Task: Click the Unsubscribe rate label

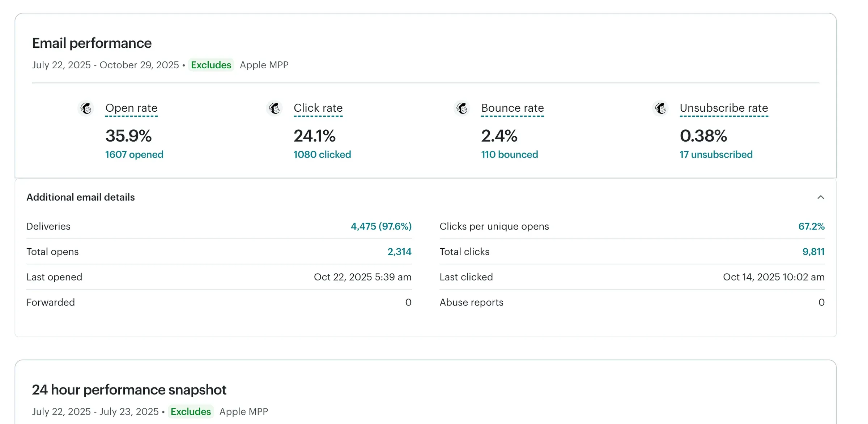Action: 724,108
